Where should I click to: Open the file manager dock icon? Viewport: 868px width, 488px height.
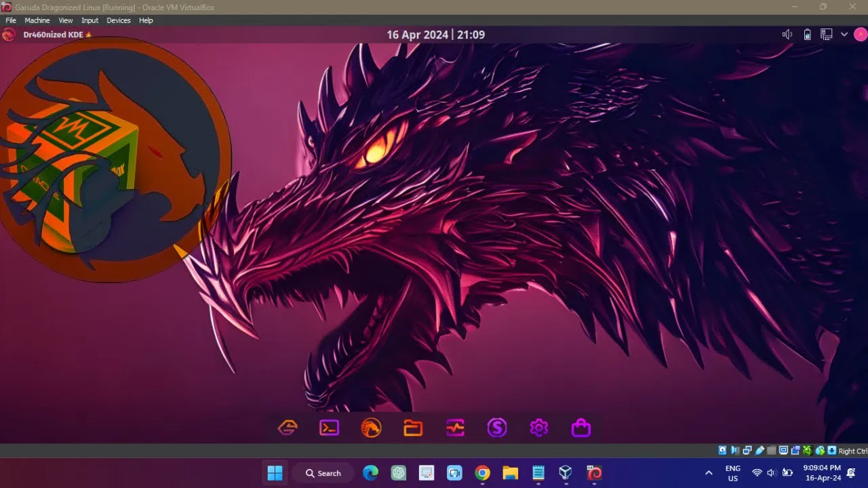click(413, 428)
